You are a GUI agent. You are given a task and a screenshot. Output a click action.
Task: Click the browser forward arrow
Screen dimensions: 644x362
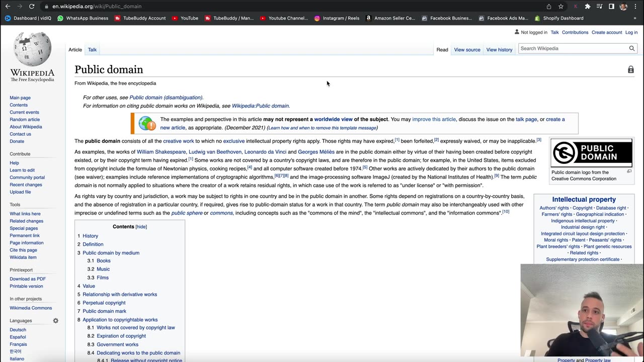click(x=20, y=7)
